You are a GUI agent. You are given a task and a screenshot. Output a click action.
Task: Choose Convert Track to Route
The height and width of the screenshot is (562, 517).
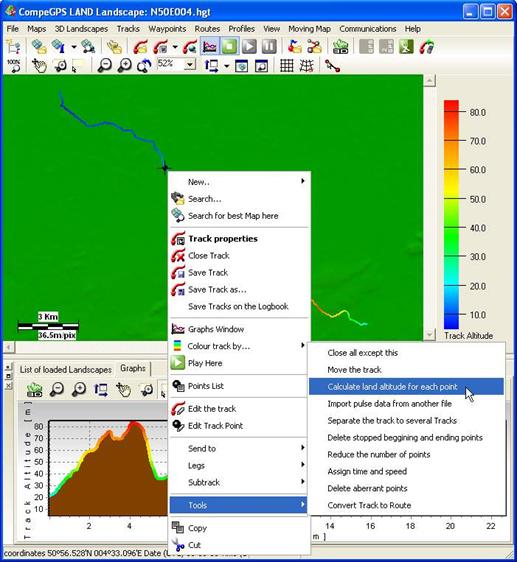406,505
